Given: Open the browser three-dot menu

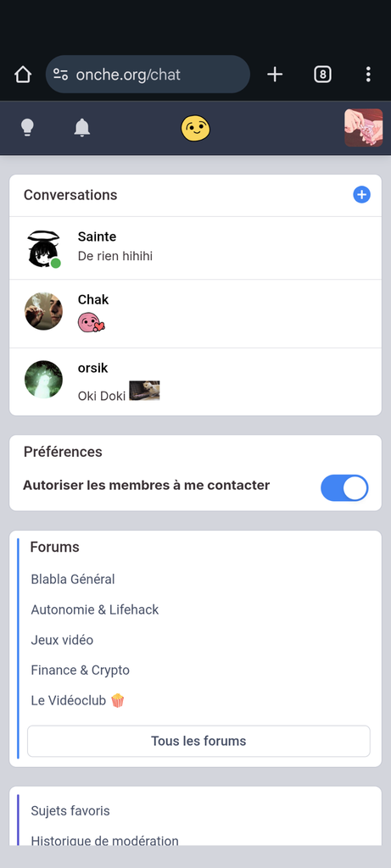Looking at the screenshot, I should pos(368,75).
